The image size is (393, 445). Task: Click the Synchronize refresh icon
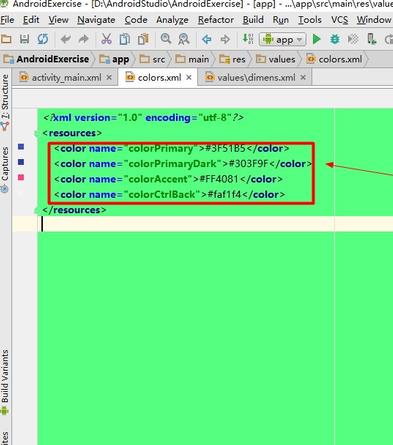point(42,39)
